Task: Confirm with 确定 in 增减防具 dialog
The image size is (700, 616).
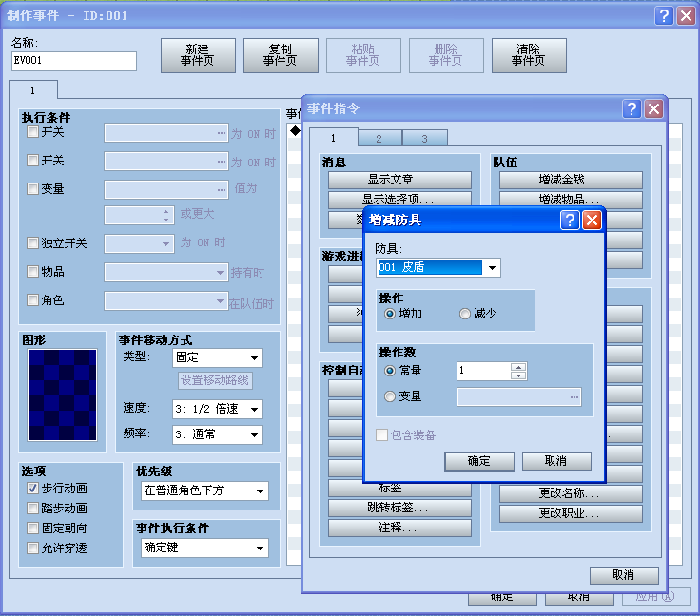Action: click(479, 461)
